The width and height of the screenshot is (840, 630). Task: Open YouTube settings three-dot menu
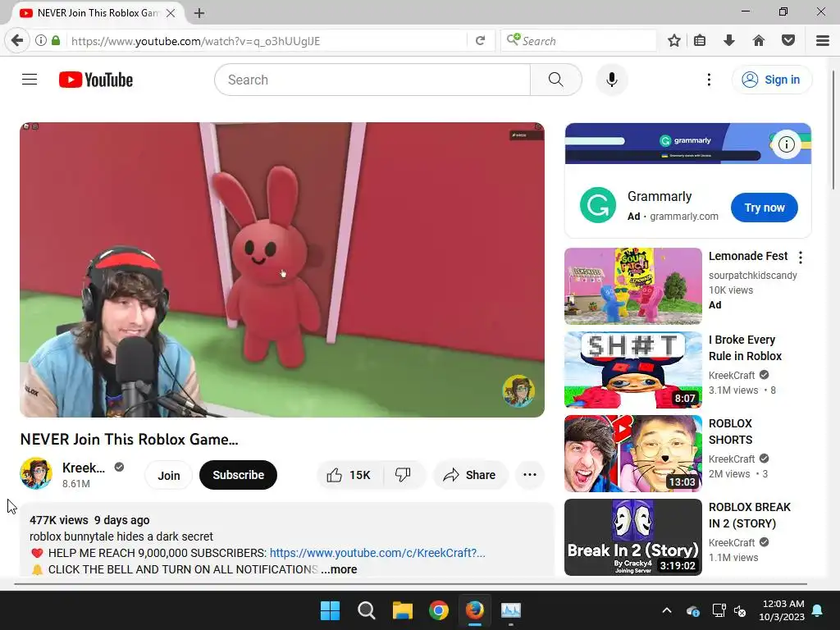click(x=709, y=80)
